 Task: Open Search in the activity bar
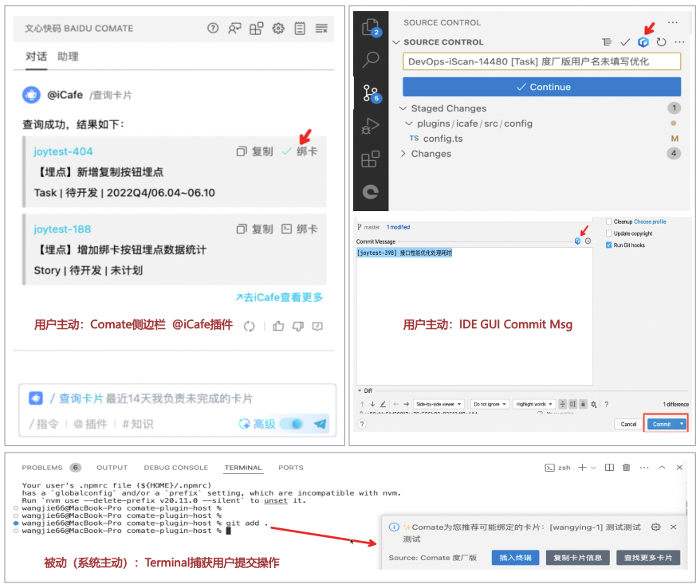click(371, 59)
